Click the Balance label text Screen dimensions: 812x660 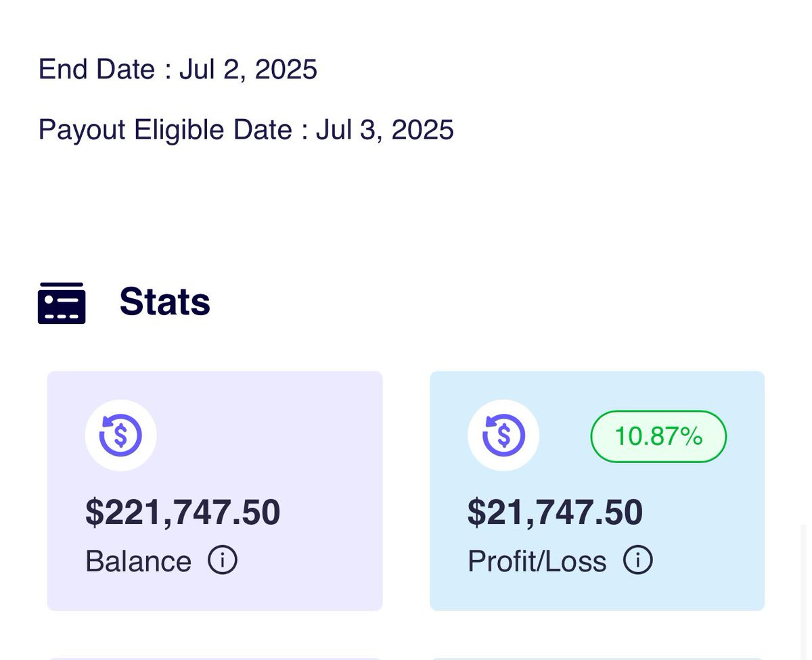(x=138, y=561)
